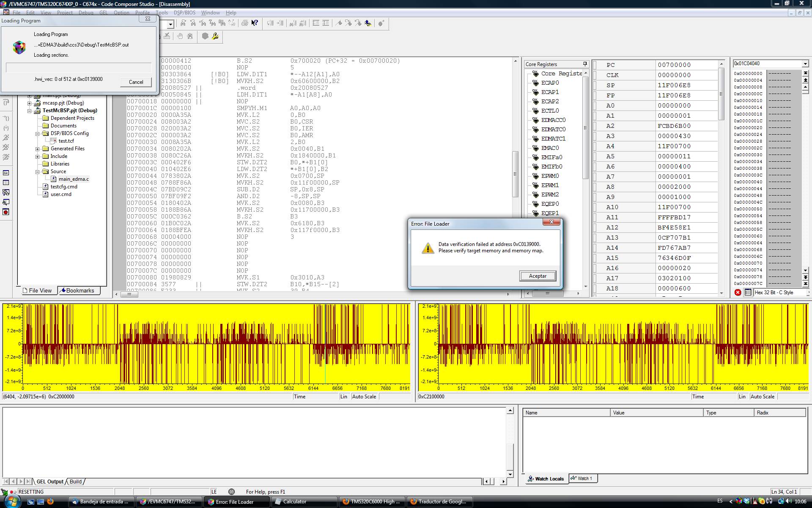Open the toolbar combo box dropdown arrow
Screen dimensions: 812x508
coord(170,24)
